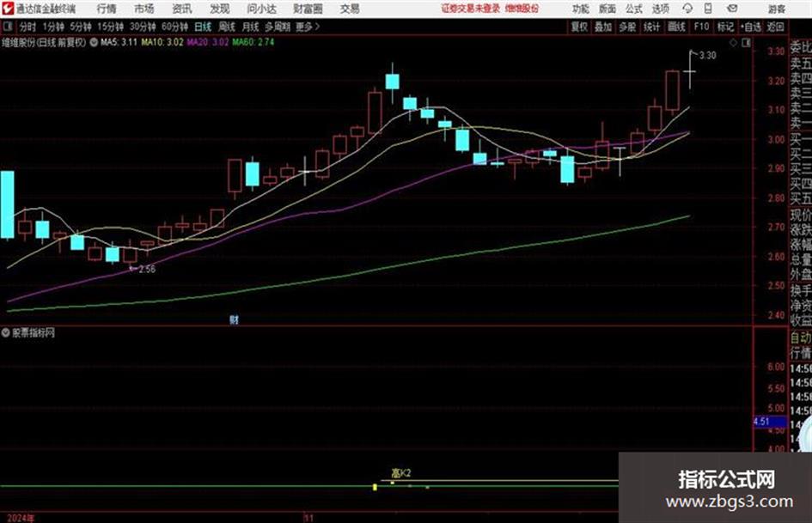Open the 问小达 menu
Viewport: 812px width, 523px height.
[261, 9]
